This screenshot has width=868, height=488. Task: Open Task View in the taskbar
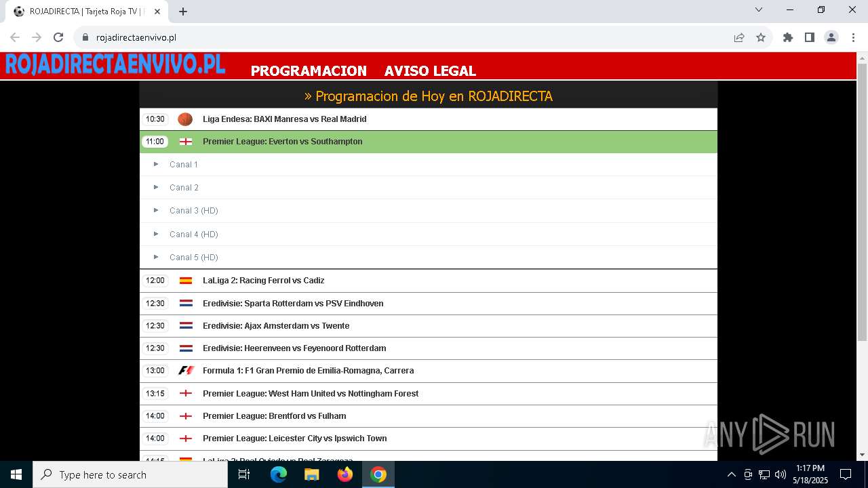point(244,474)
